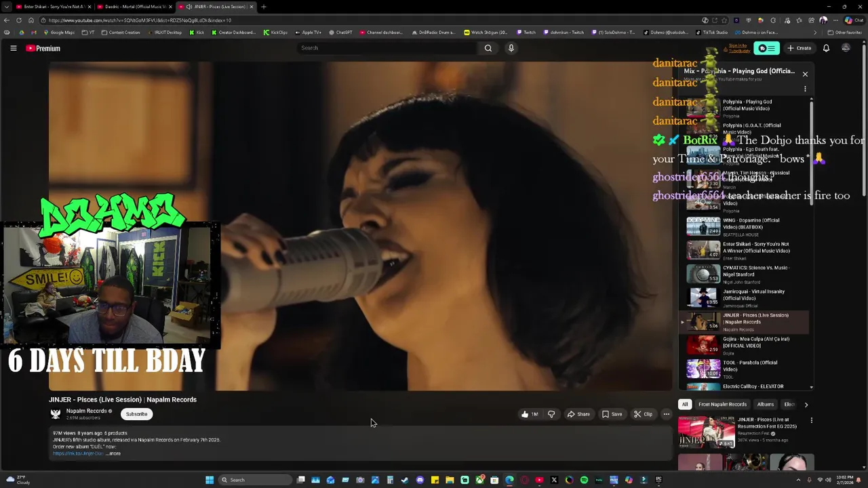Select the All filter chip

(x=685, y=405)
